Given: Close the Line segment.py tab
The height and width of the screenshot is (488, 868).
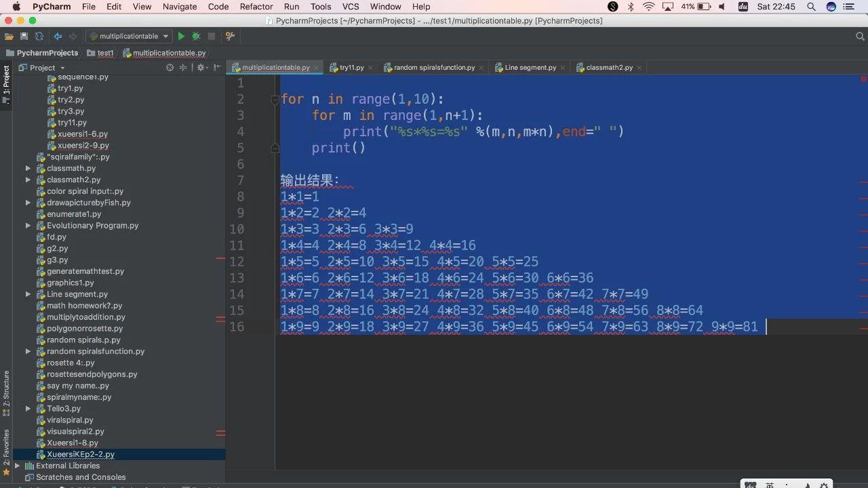Looking at the screenshot, I should [563, 68].
